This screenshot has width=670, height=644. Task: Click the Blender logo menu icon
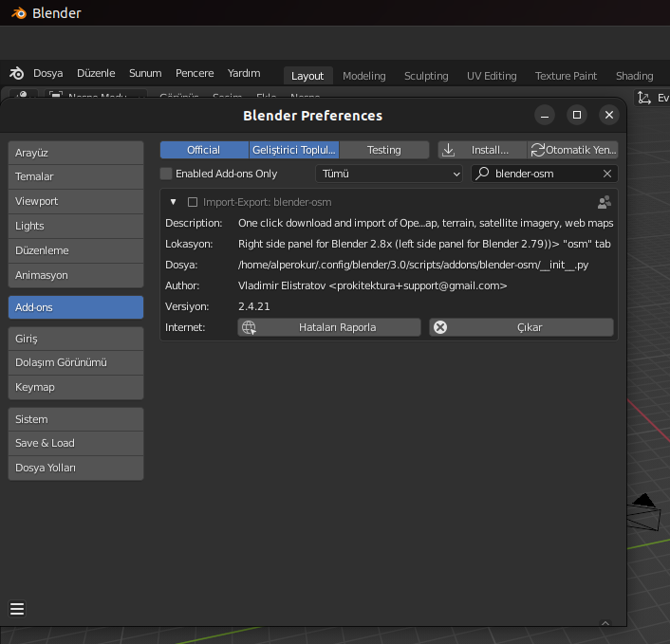(x=17, y=73)
